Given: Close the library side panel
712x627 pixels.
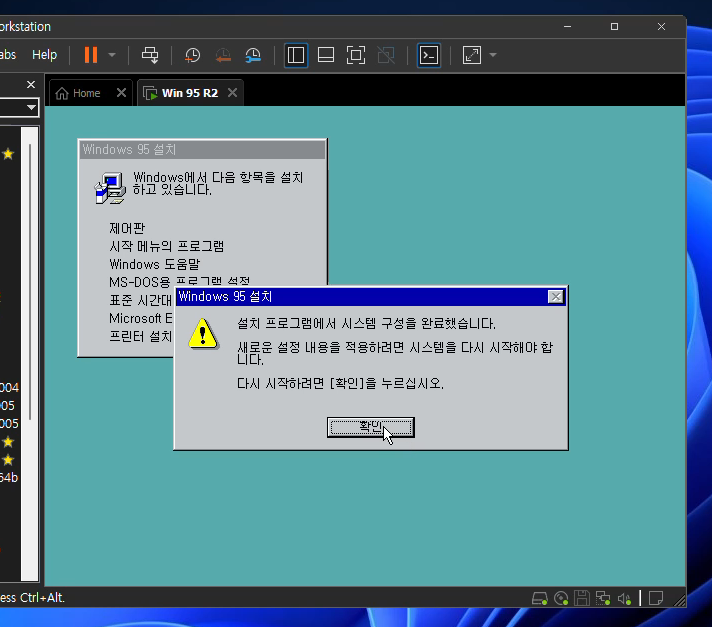Looking at the screenshot, I should [x=31, y=84].
